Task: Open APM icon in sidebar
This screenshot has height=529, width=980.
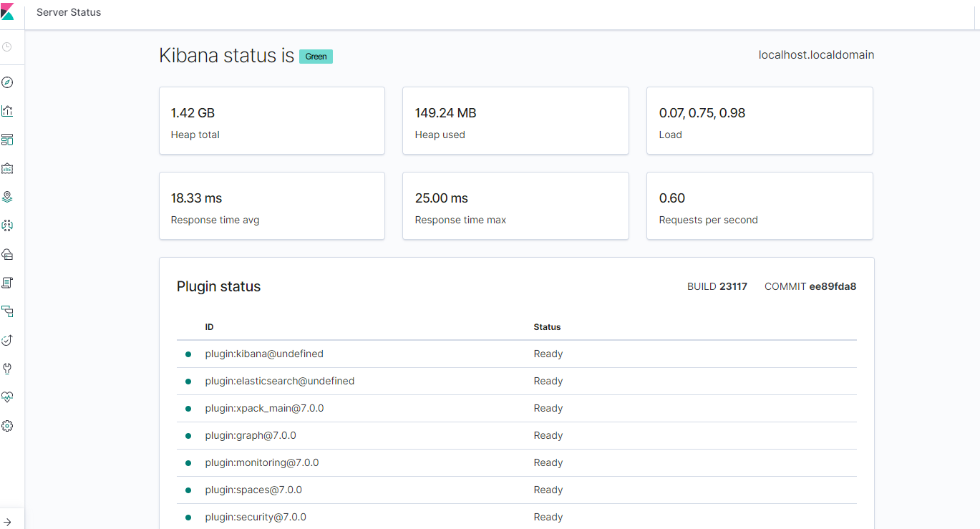Action: (7, 311)
